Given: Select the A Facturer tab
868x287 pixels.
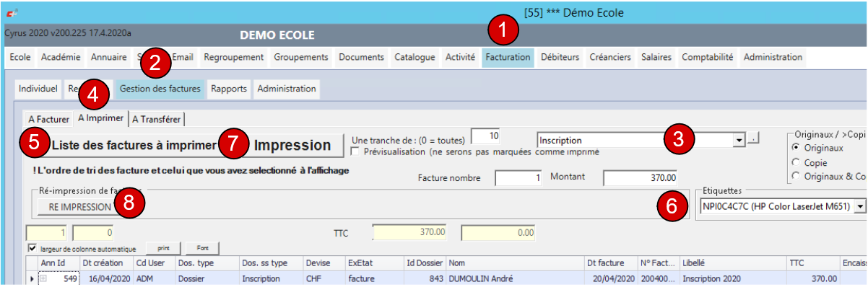Looking at the screenshot, I should tap(48, 119).
